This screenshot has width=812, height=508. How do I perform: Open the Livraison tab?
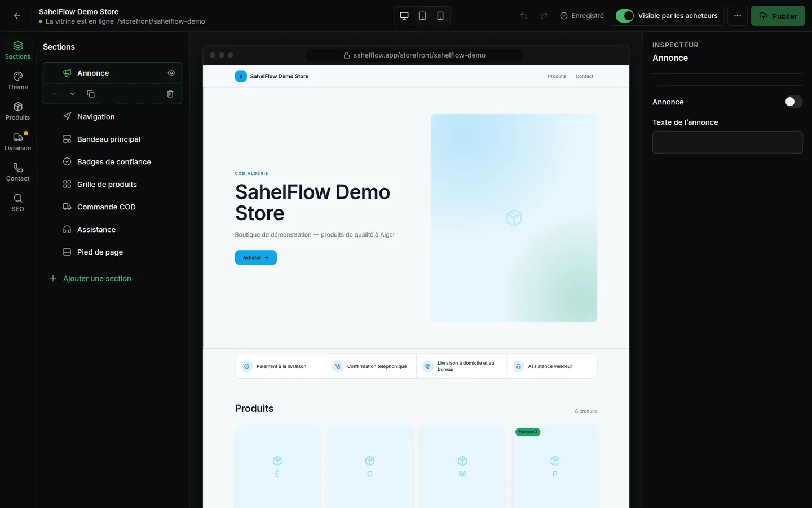[x=18, y=141]
